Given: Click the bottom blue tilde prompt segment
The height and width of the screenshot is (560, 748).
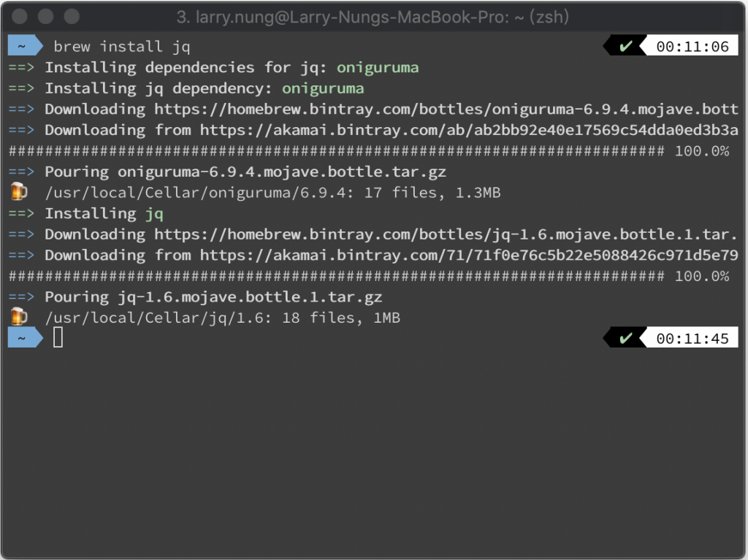Looking at the screenshot, I should click(26, 338).
